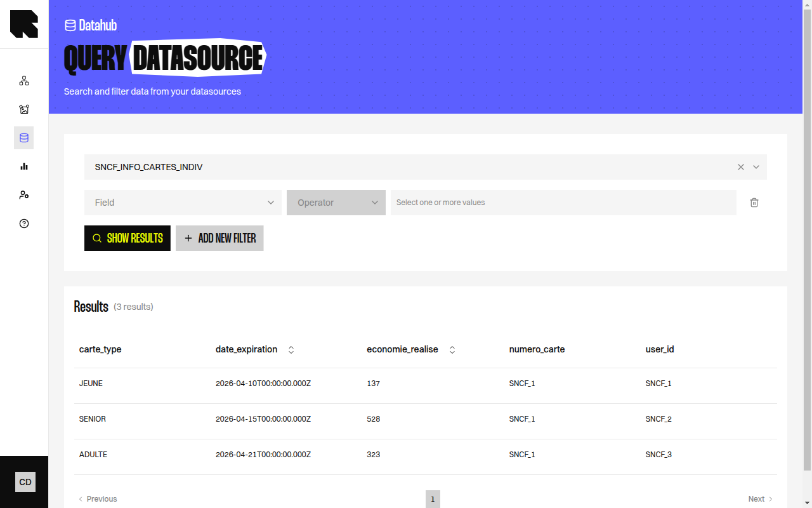Click the filter values input field

click(x=563, y=203)
